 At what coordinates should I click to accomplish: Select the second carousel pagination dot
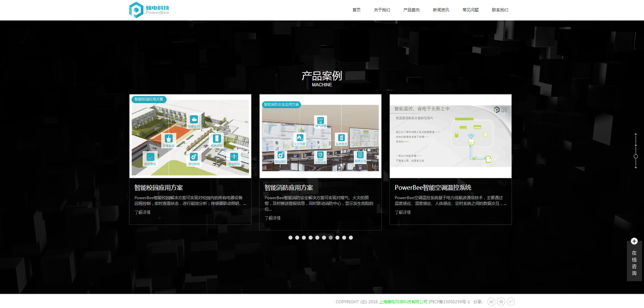[297, 238]
